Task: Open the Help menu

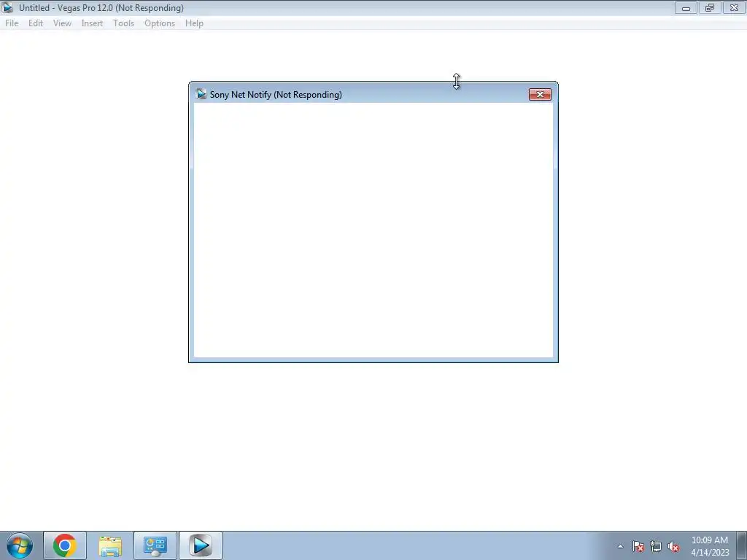Action: [x=194, y=23]
